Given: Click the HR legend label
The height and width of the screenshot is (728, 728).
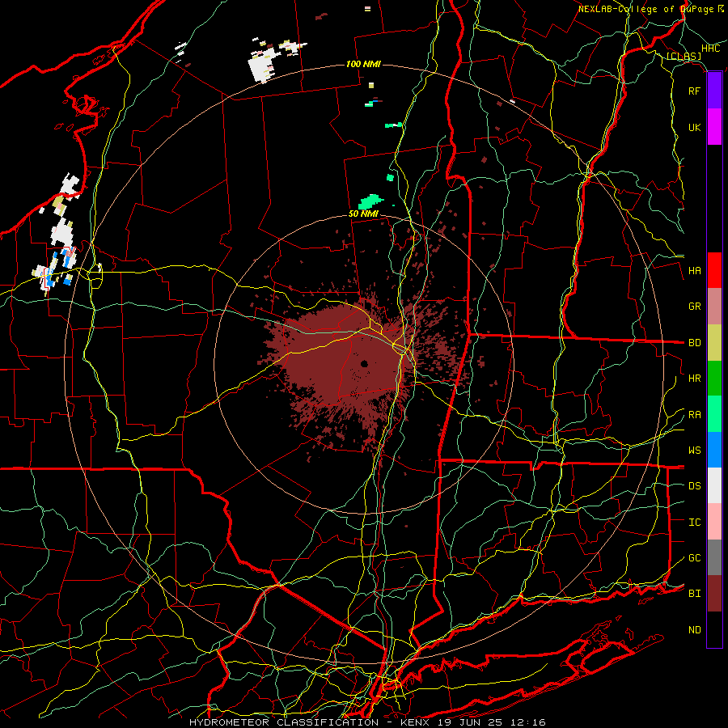Looking at the screenshot, I should point(695,379).
